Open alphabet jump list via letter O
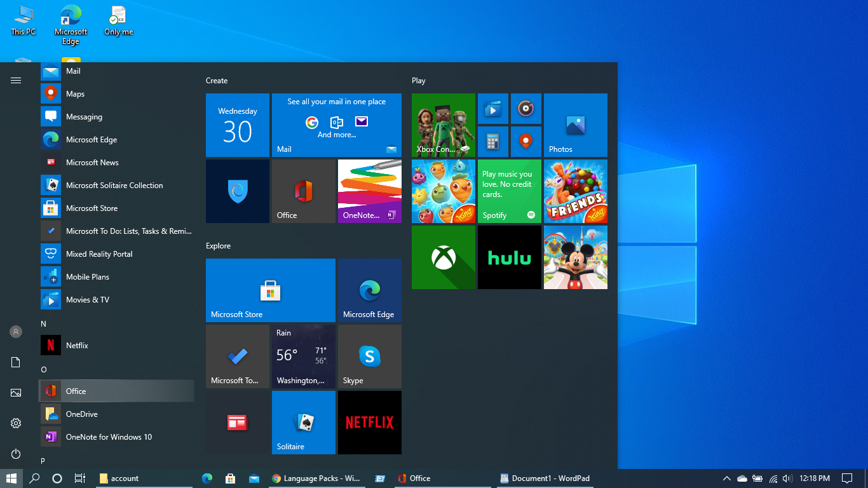 point(44,370)
